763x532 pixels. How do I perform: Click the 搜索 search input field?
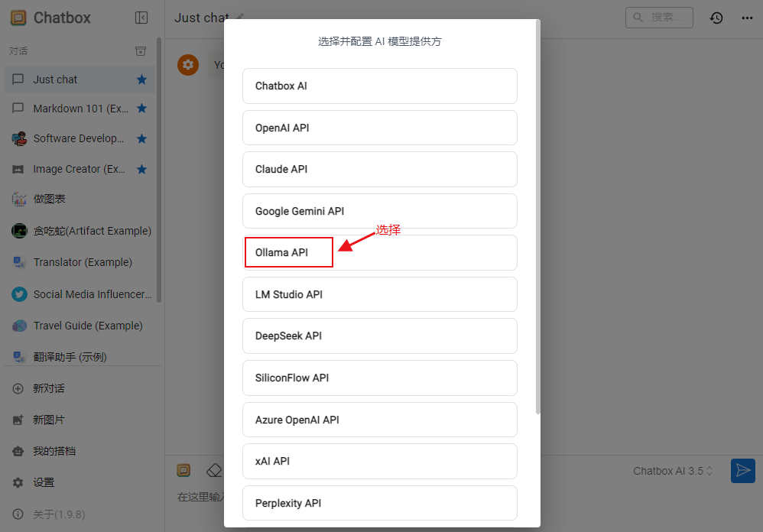pyautogui.click(x=659, y=17)
